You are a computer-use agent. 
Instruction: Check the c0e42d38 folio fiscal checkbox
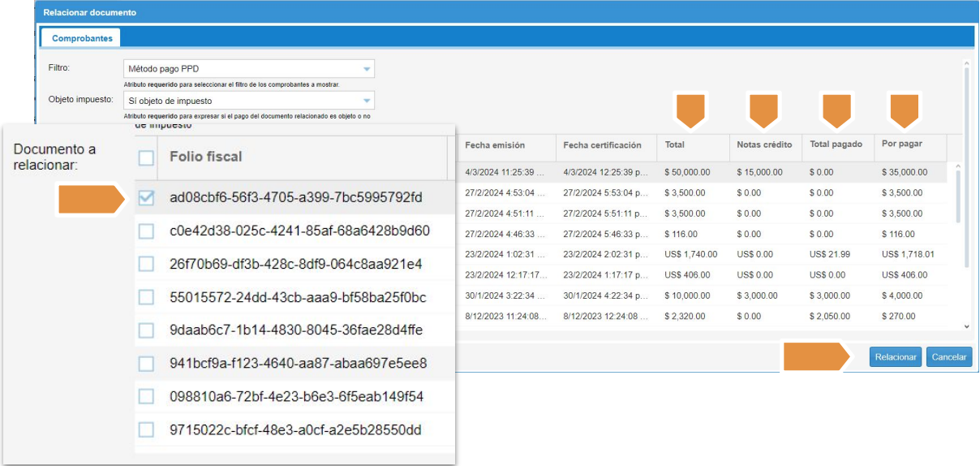click(x=146, y=231)
